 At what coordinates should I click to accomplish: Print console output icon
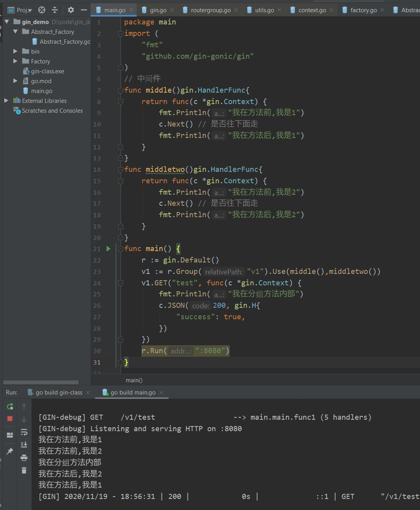tap(24, 458)
